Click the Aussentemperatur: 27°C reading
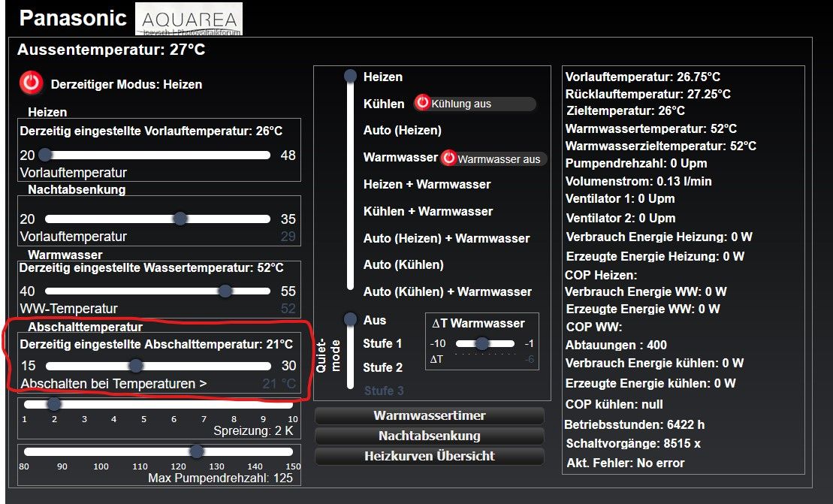The image size is (833, 504). tap(111, 50)
